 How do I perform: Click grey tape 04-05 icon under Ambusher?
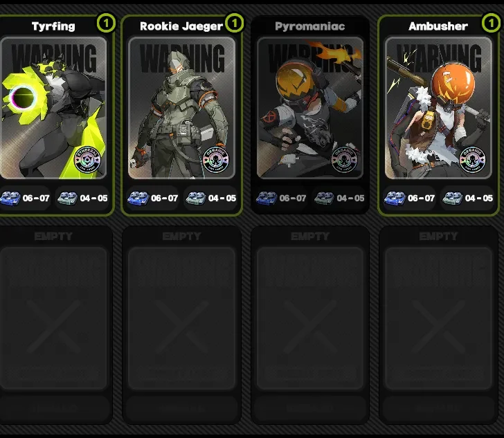coord(453,199)
